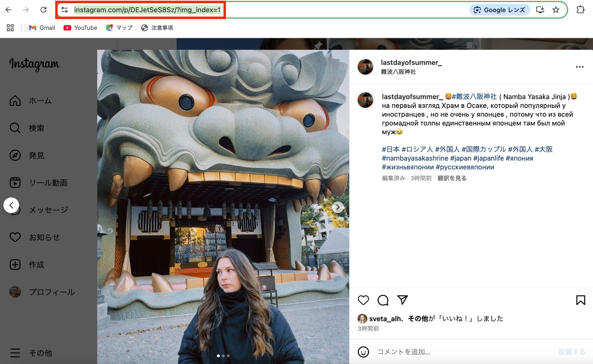Click 翻訳を見る to translate caption
593x364 pixels.
tap(452, 178)
